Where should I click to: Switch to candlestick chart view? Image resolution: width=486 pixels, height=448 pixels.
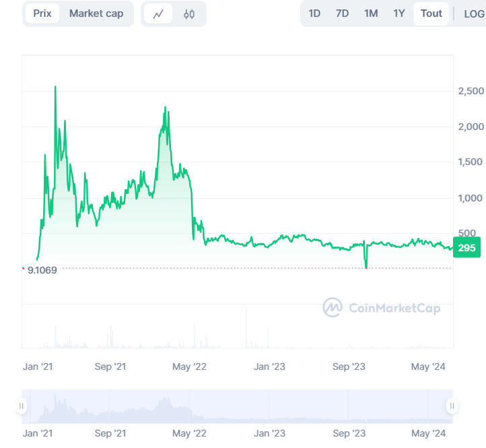click(189, 13)
